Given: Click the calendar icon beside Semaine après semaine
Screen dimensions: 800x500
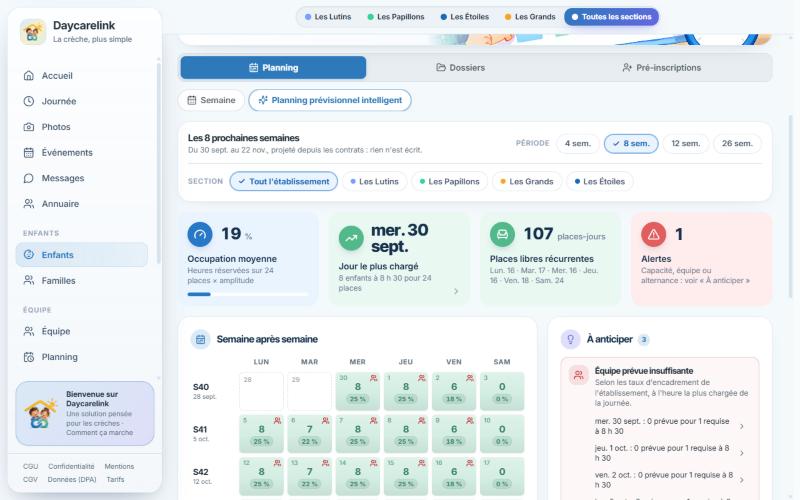Looking at the screenshot, I should click(x=201, y=339).
